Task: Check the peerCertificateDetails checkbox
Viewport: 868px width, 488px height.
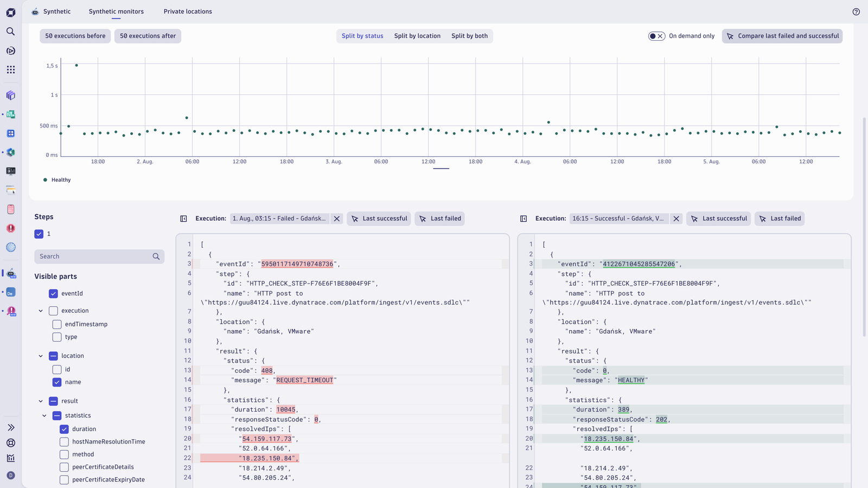Action: [x=64, y=467]
